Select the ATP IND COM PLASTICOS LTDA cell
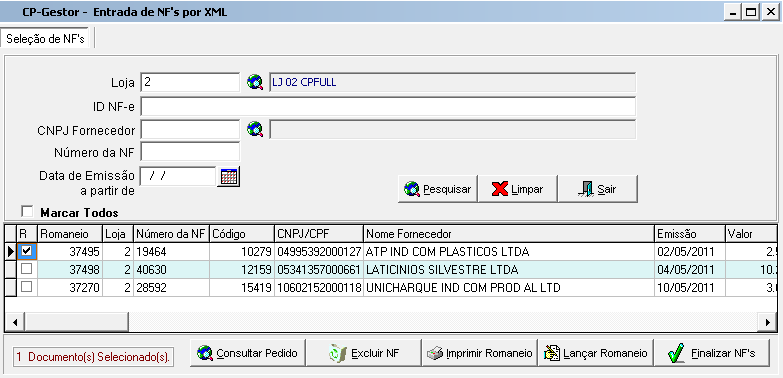The height and width of the screenshot is (378, 783). click(509, 251)
